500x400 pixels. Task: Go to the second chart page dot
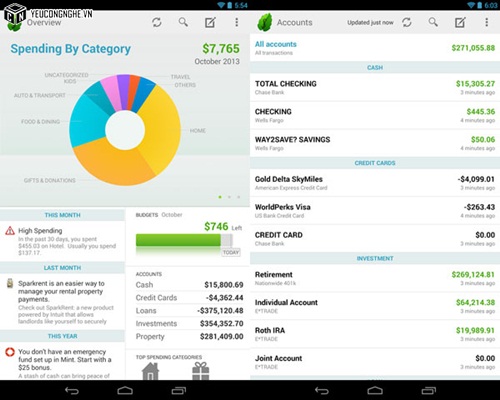[229, 197]
